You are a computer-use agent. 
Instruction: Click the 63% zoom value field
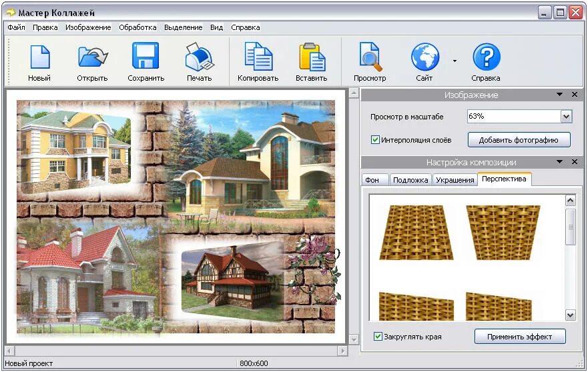click(x=514, y=117)
